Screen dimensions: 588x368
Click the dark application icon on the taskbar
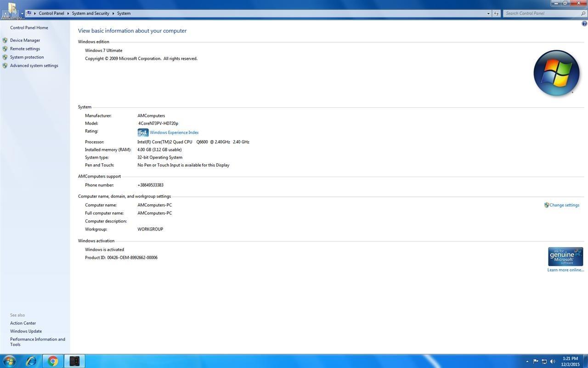(x=74, y=361)
